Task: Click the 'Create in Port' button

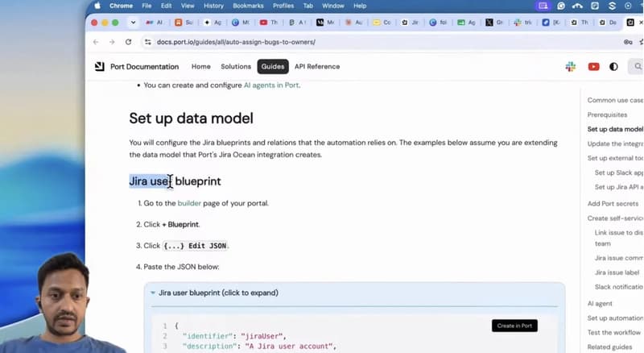Action: click(514, 326)
